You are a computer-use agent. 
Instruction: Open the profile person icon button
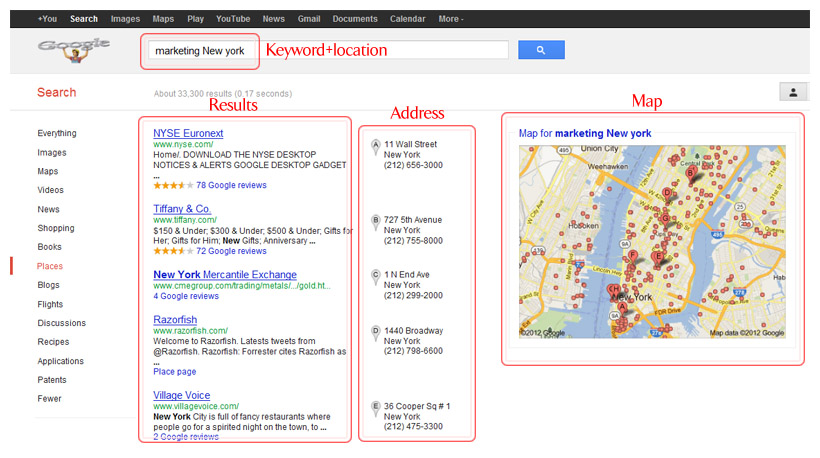(x=793, y=93)
